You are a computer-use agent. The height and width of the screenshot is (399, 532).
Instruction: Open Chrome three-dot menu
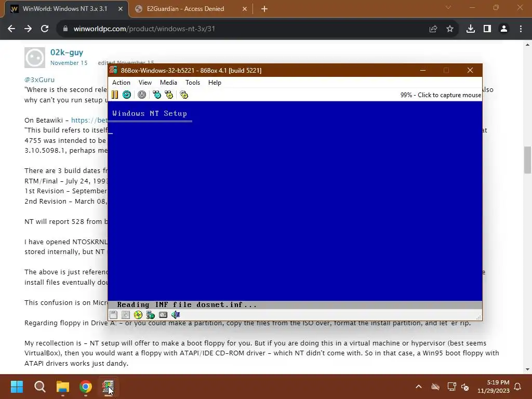coord(521,29)
